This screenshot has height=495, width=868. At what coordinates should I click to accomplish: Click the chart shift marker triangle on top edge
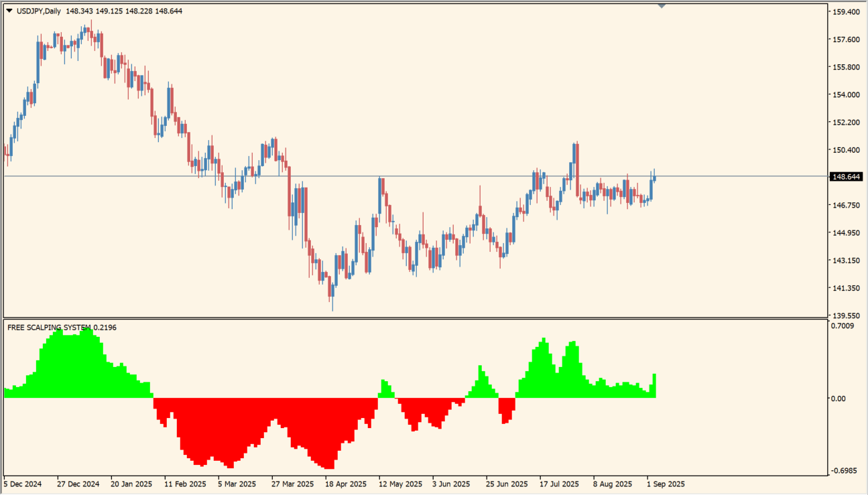click(x=662, y=6)
